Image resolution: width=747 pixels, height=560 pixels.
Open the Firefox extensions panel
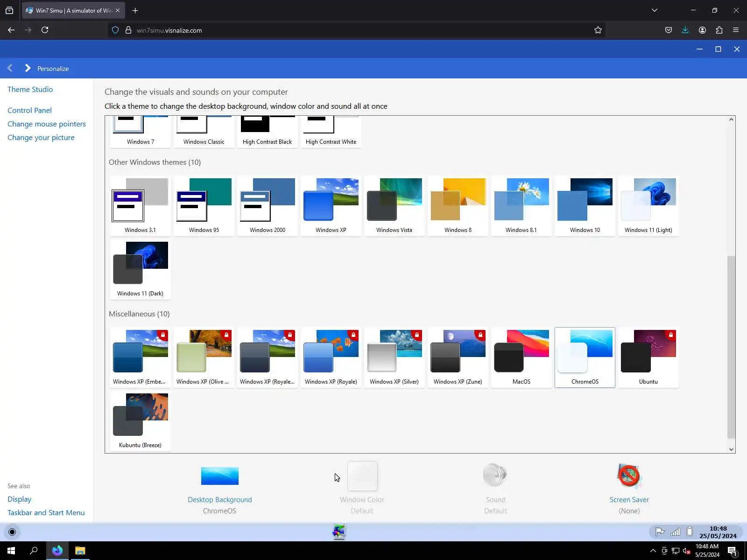(x=719, y=30)
